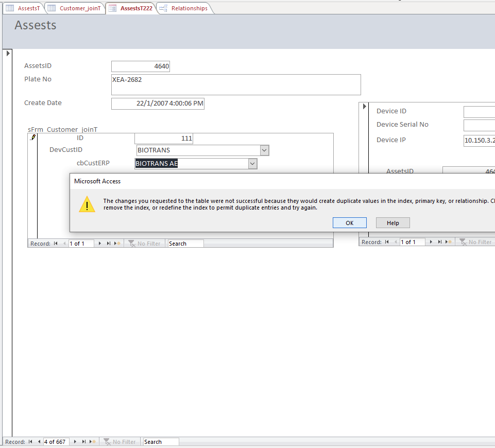Click the 'Device ID' label
This screenshot has height=448, width=495.
click(x=391, y=111)
